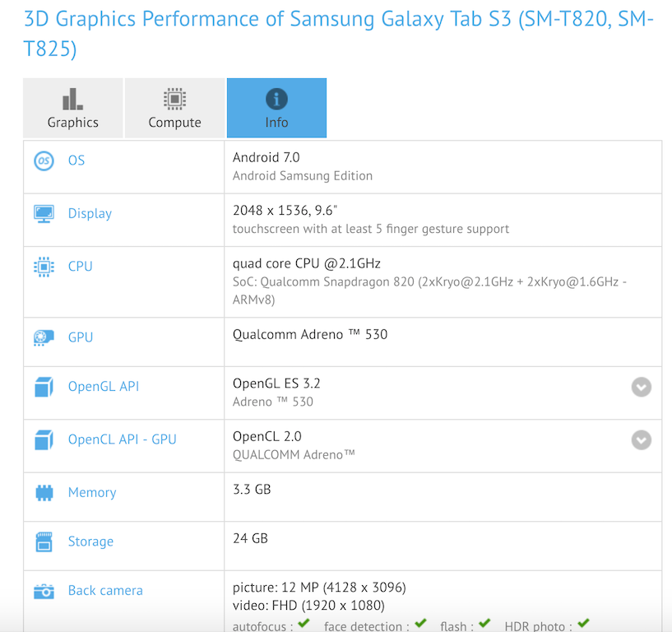
Task: Click the face detection green checkmark
Action: [420, 625]
